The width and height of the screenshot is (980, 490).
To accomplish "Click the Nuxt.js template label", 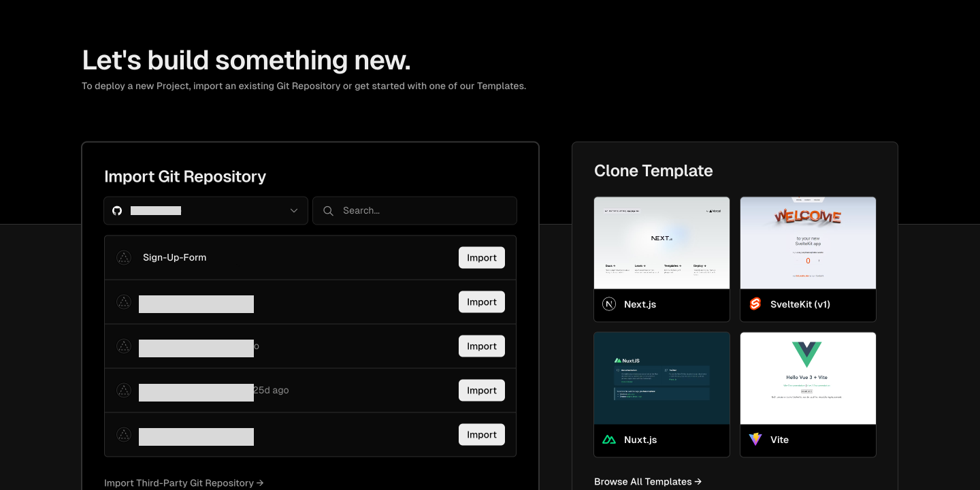I will coord(640,440).
